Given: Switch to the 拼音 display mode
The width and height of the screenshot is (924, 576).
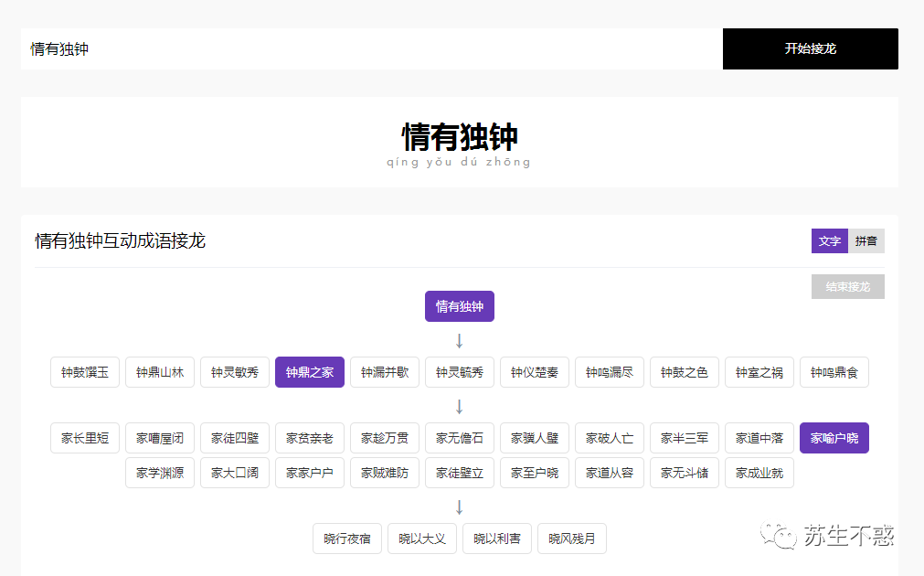Looking at the screenshot, I should (x=866, y=241).
